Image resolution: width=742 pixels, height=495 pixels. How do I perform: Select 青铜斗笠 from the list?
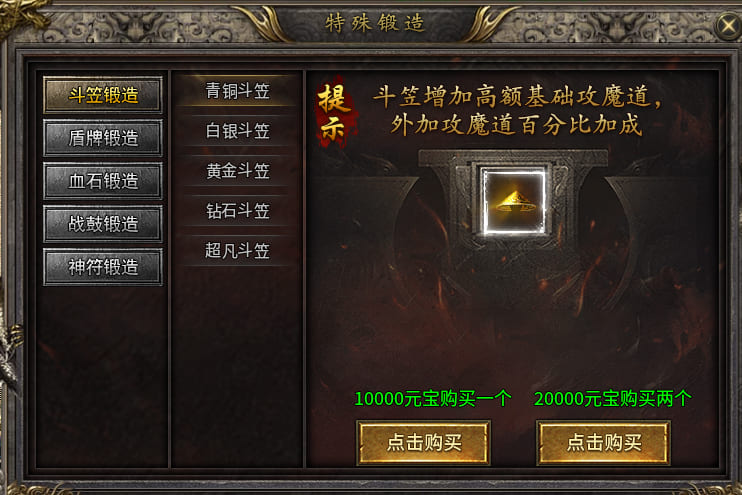click(238, 90)
